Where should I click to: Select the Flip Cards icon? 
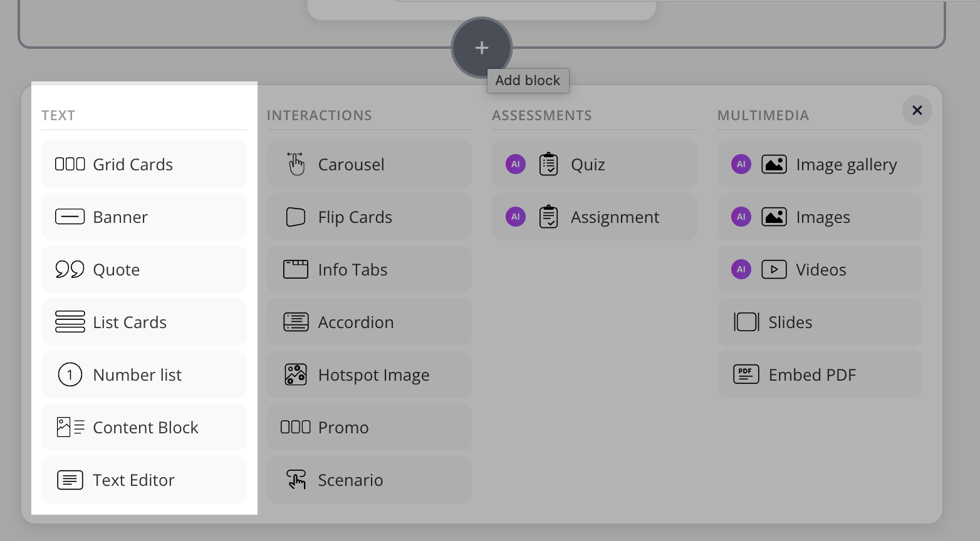click(x=296, y=217)
